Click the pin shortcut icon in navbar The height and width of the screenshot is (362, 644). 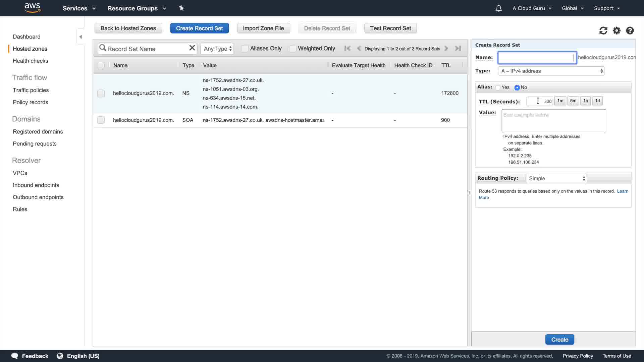click(181, 8)
